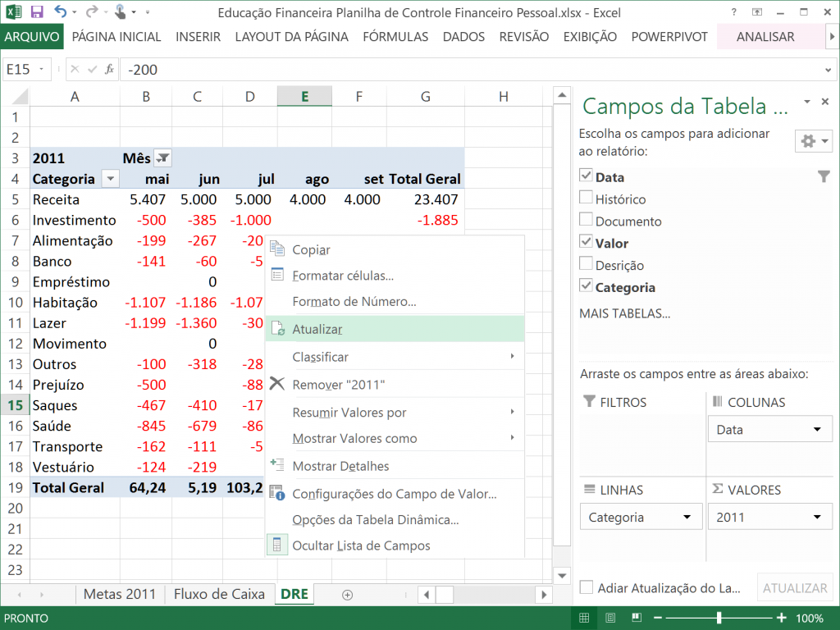Click zoom in plus button
840x630 pixels.
tap(782, 618)
